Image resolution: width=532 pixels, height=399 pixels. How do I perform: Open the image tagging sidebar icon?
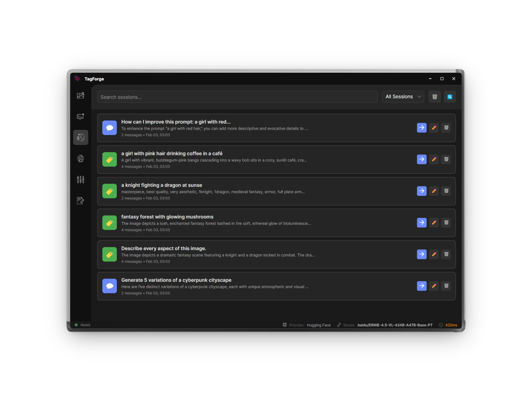click(x=80, y=96)
